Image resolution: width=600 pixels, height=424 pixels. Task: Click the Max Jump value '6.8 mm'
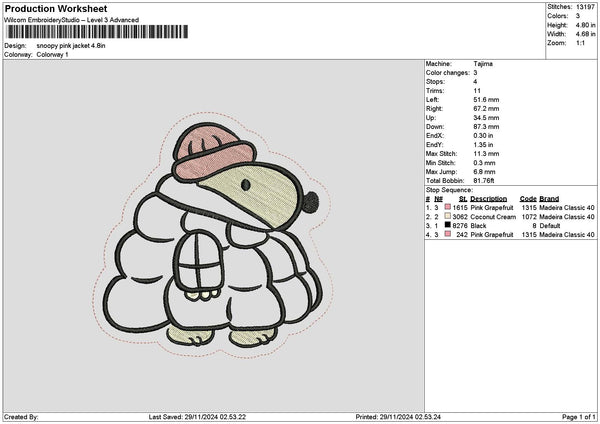[484, 172]
